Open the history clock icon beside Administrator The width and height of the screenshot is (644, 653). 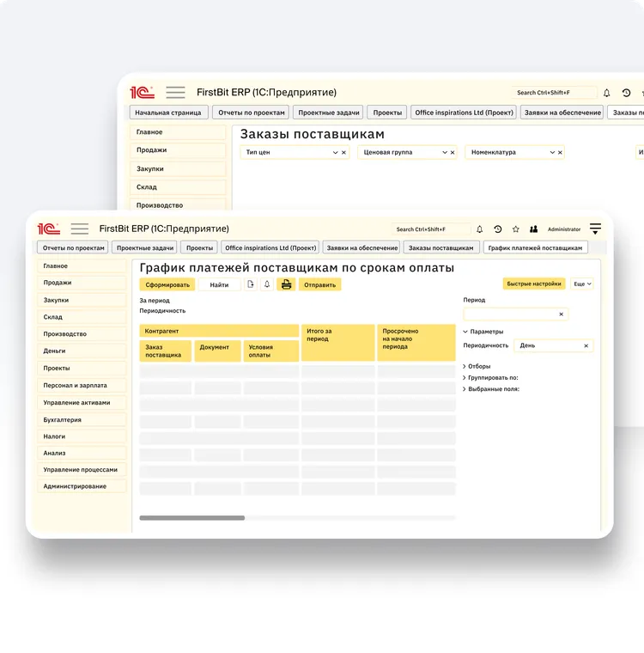(x=498, y=229)
